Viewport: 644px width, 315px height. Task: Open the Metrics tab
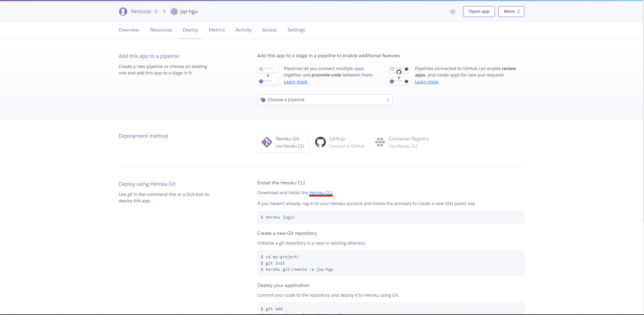click(x=217, y=30)
